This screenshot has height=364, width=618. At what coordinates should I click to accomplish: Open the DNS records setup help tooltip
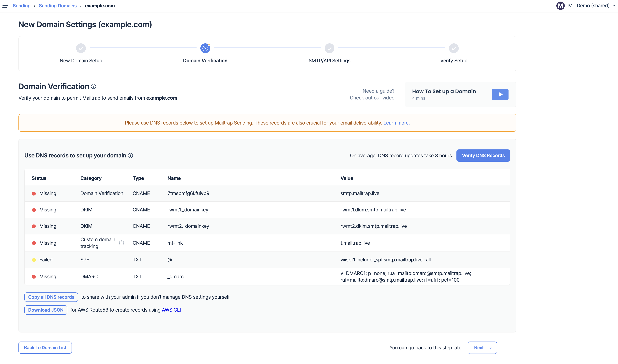[x=131, y=155]
